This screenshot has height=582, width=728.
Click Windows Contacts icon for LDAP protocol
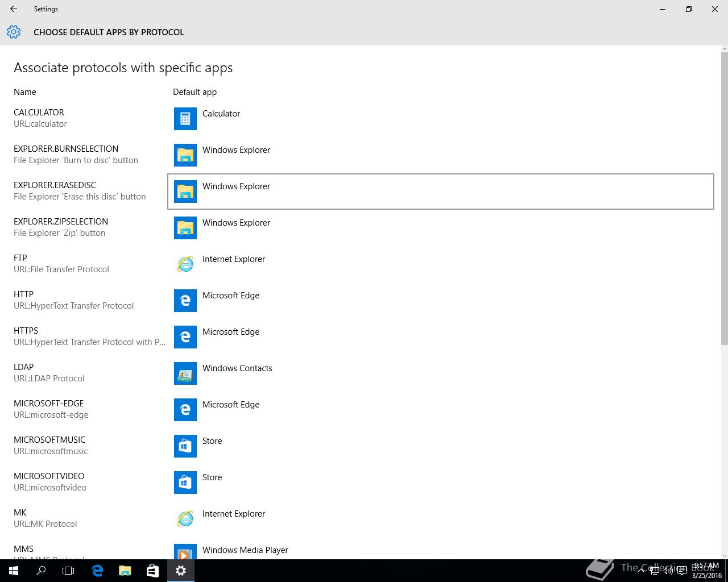coord(185,373)
